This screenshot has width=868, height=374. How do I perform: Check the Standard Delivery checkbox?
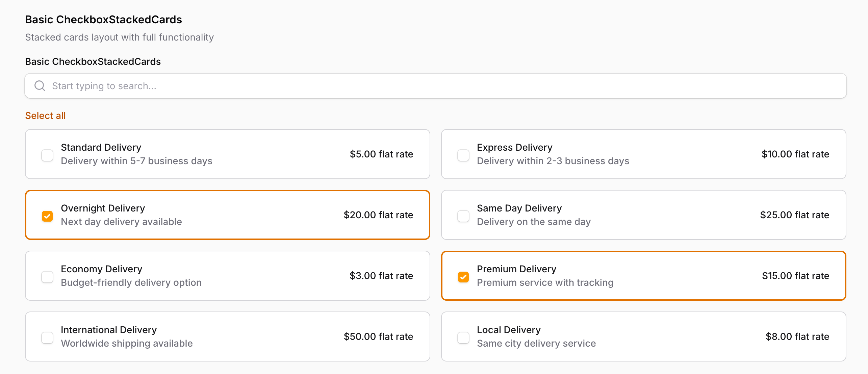tap(47, 155)
